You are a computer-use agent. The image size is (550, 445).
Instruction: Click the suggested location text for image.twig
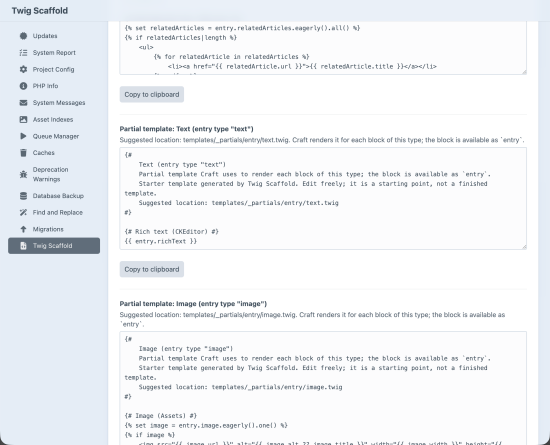click(x=312, y=319)
